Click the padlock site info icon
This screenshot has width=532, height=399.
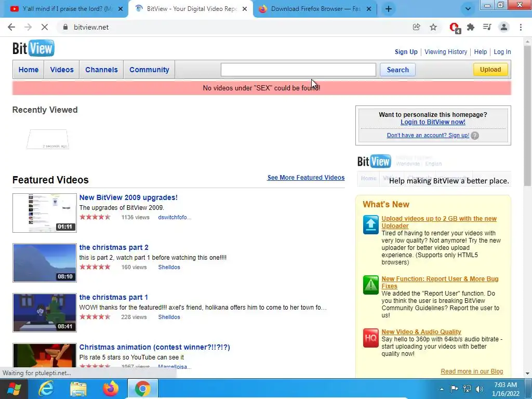tap(65, 27)
